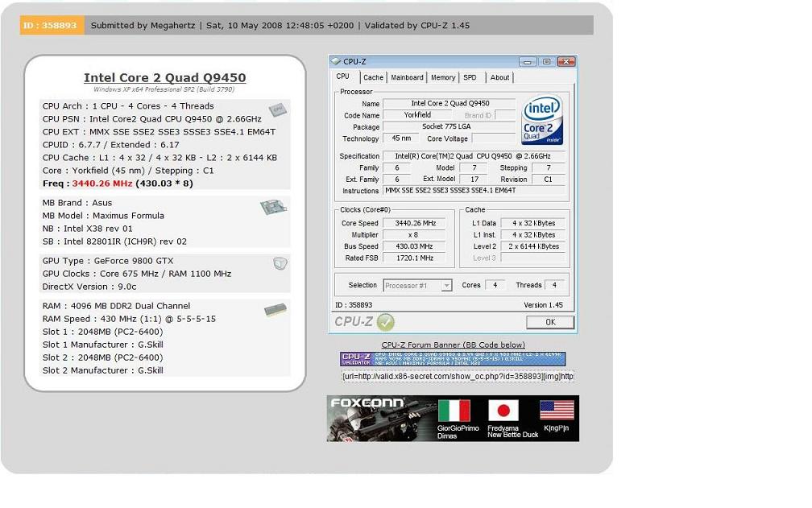Click the BB code URL text field
This screenshot has width=812, height=508.
[458, 377]
